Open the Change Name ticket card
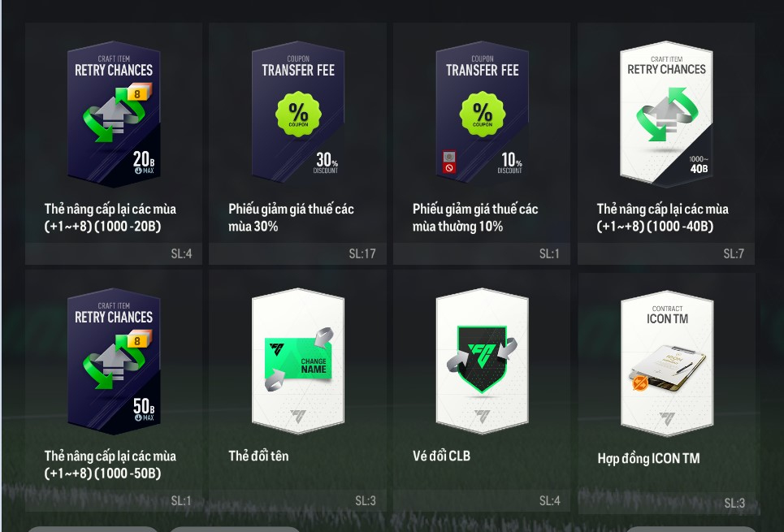The image size is (784, 532). [x=298, y=361]
